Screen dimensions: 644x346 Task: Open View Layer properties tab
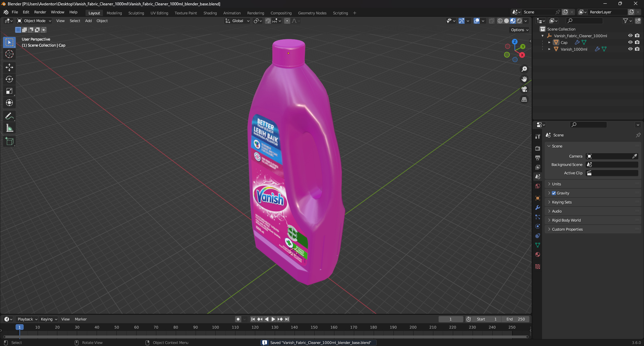[538, 167]
